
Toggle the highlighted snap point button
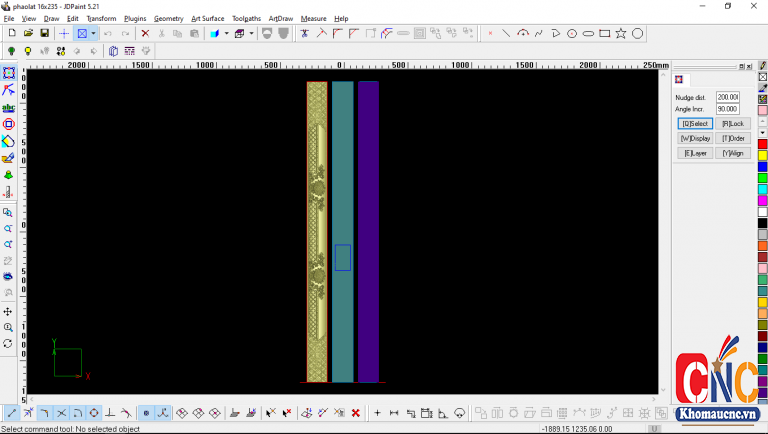pyautogui.click(x=146, y=412)
